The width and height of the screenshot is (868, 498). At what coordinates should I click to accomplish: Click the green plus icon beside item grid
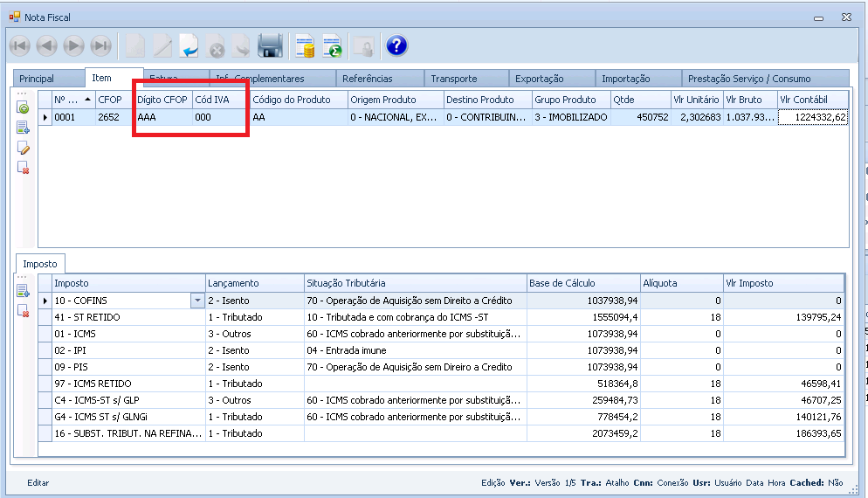click(24, 108)
